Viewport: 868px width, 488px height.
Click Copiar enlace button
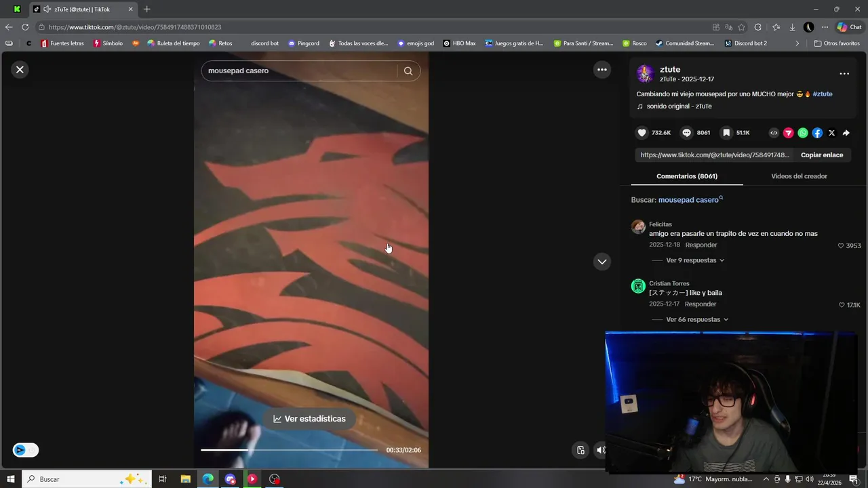pos(822,155)
